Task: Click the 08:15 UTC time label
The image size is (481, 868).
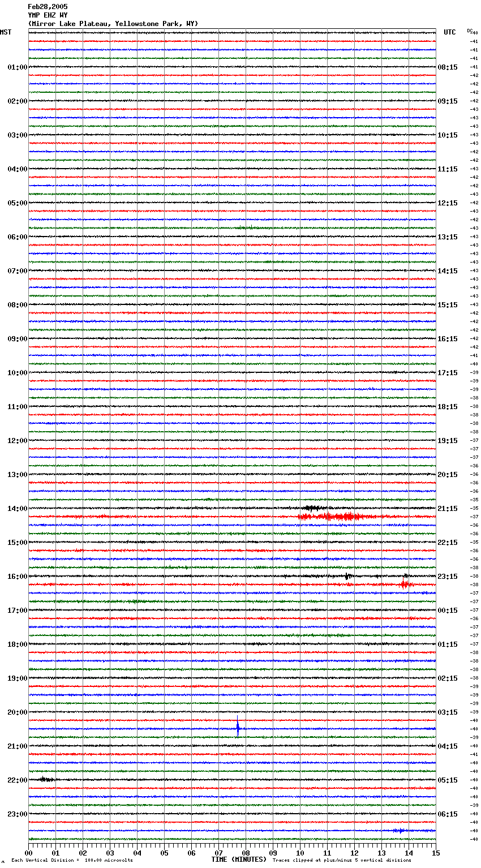Action: tap(448, 67)
